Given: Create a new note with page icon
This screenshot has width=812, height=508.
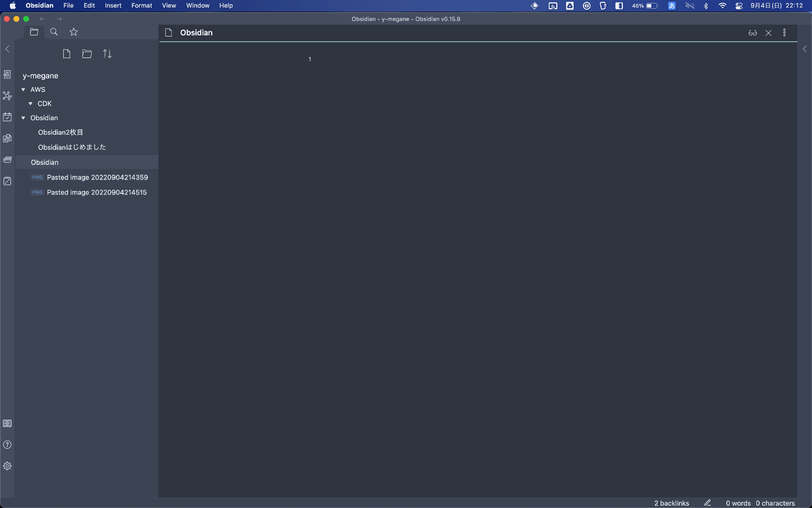Looking at the screenshot, I should [x=67, y=54].
